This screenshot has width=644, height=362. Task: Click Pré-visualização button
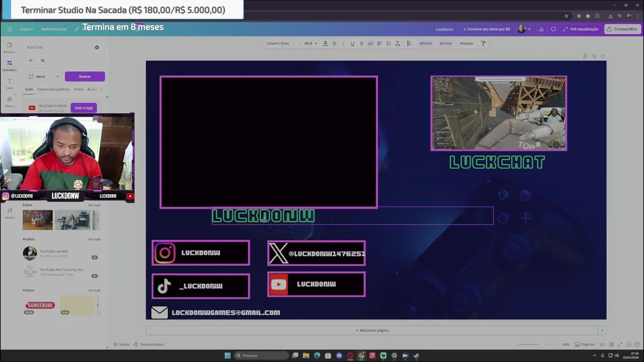(581, 29)
